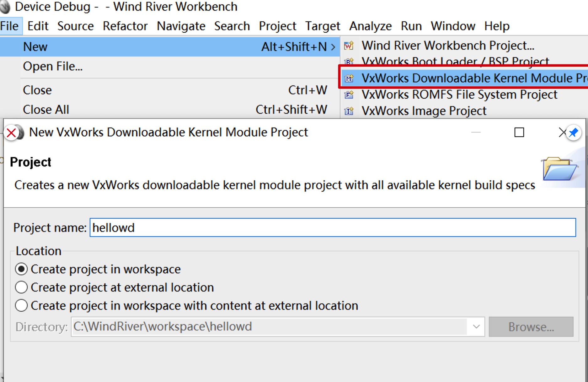The image size is (588, 382).
Task: Open the Analyze menu
Action: pos(370,26)
